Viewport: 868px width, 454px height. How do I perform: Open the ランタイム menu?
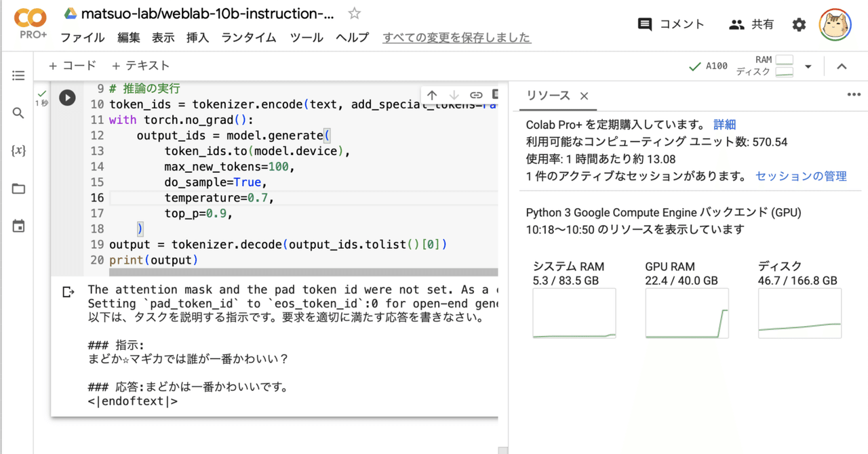[248, 38]
